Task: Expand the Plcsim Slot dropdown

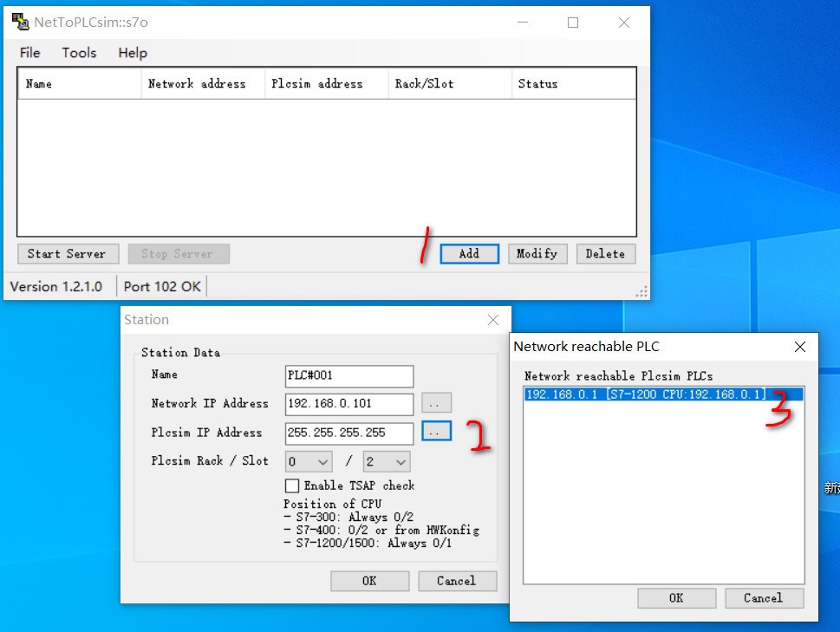Action: tap(386, 462)
